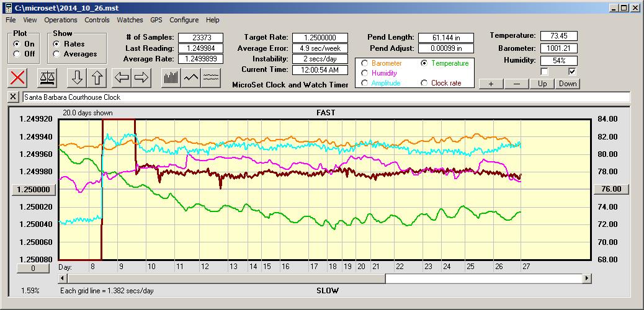The image size is (644, 310).
Task: Click the MicroSet title bar app icon
Action: click(x=8, y=7)
